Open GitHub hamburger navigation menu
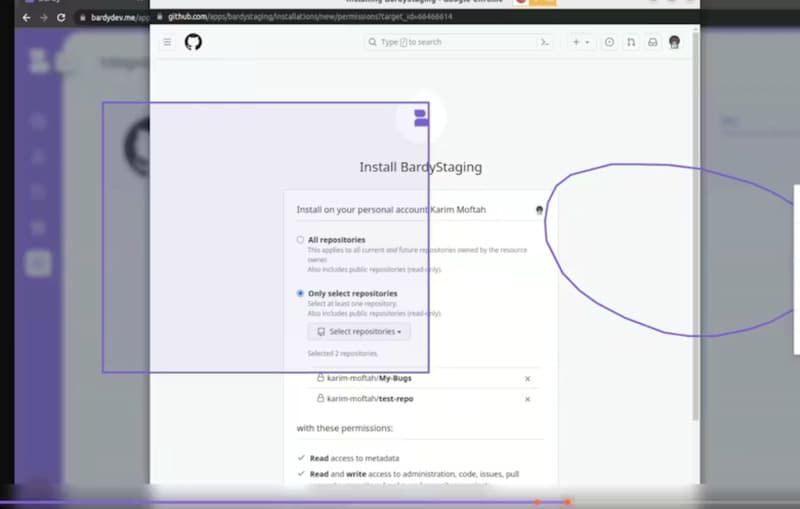Image resolution: width=800 pixels, height=509 pixels. (x=167, y=42)
